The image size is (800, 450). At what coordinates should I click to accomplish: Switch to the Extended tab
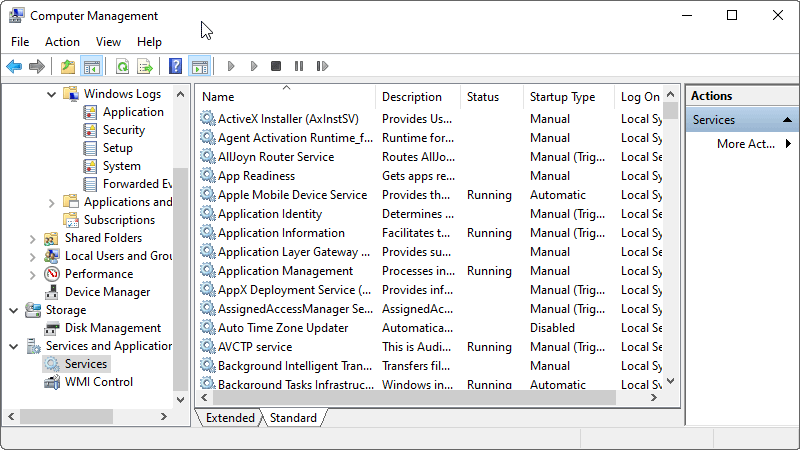point(230,418)
